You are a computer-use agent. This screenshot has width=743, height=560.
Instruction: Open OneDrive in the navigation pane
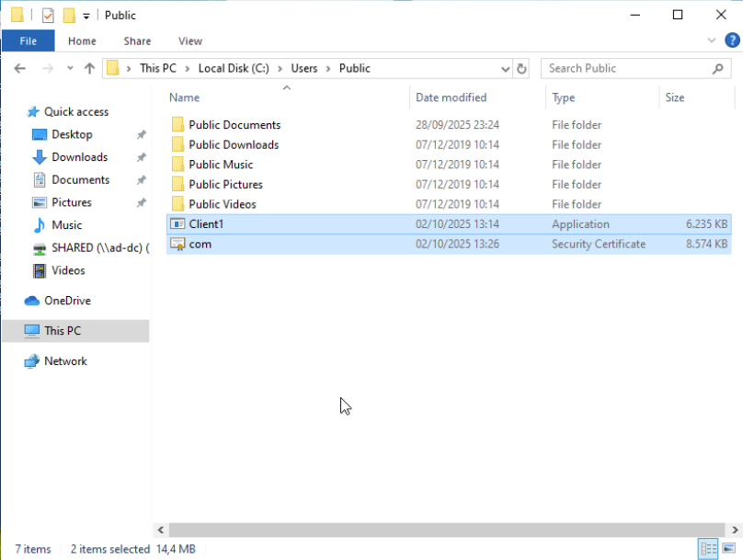tap(67, 301)
